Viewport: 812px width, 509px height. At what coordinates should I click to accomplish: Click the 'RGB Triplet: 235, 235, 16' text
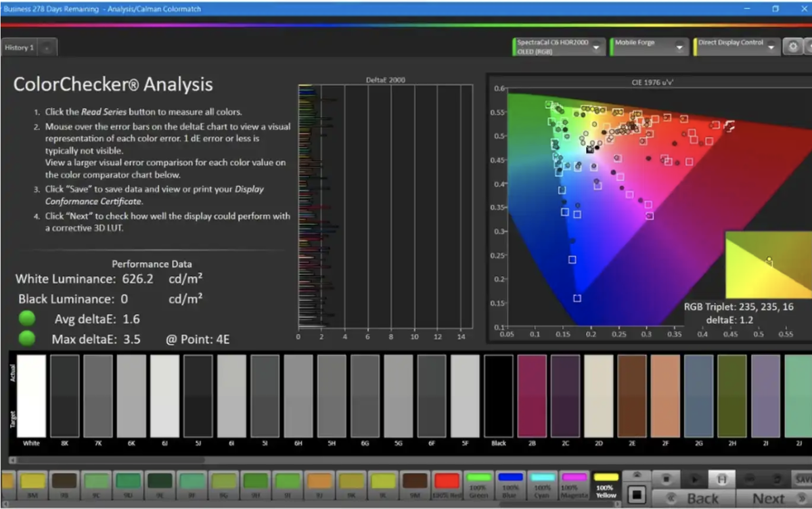(739, 307)
